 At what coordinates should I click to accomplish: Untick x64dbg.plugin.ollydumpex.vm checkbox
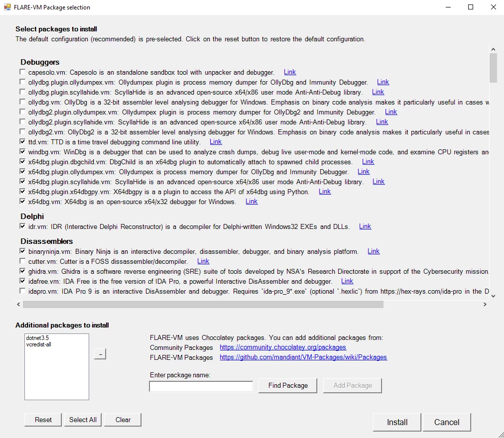tap(22, 172)
